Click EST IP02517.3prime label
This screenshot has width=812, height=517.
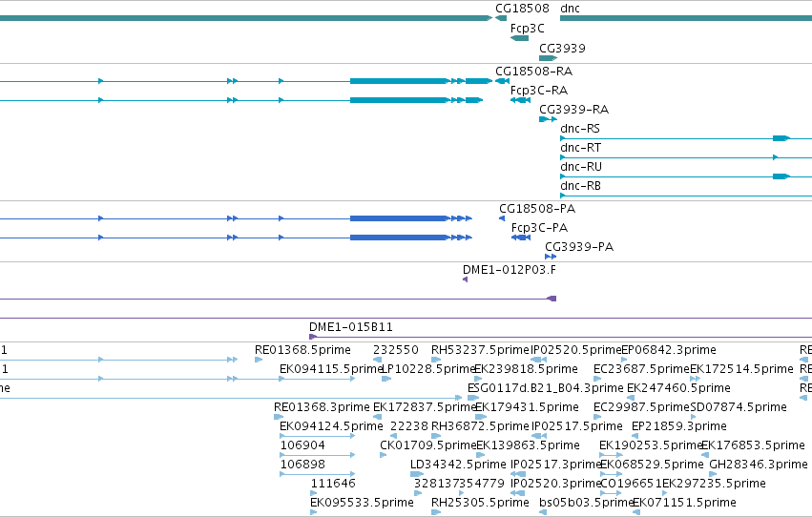tap(555, 465)
